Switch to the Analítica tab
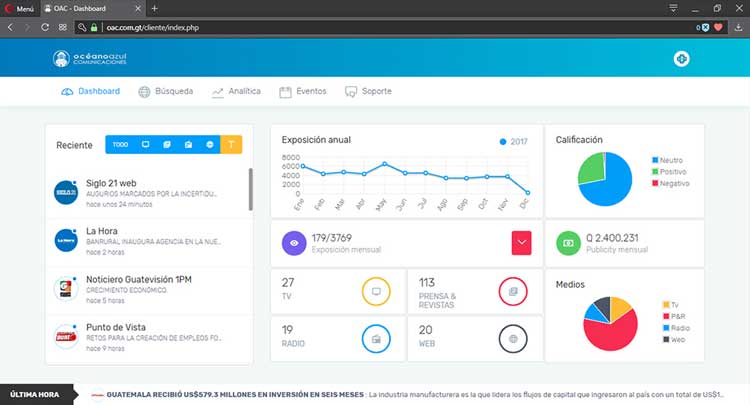This screenshot has height=405, width=750. (236, 92)
